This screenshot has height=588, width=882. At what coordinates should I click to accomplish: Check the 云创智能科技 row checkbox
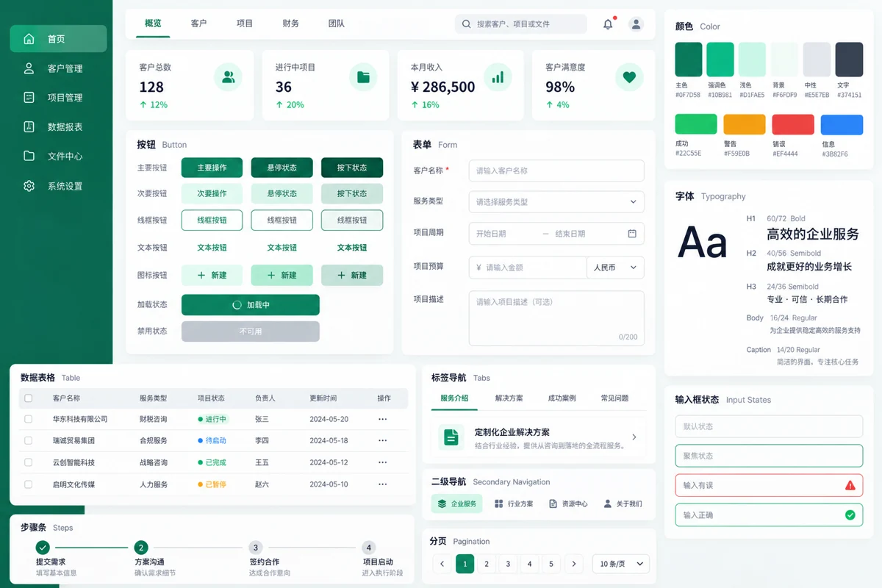coord(29,462)
